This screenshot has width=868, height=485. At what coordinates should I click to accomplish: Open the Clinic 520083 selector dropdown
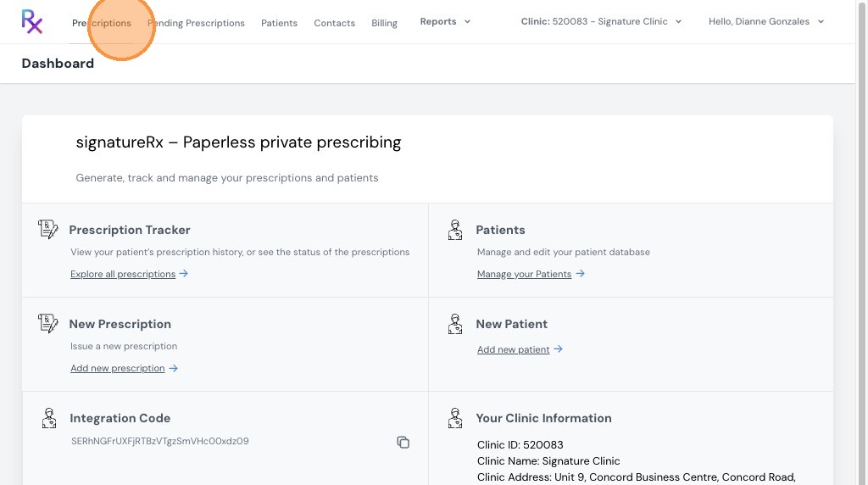(x=601, y=21)
